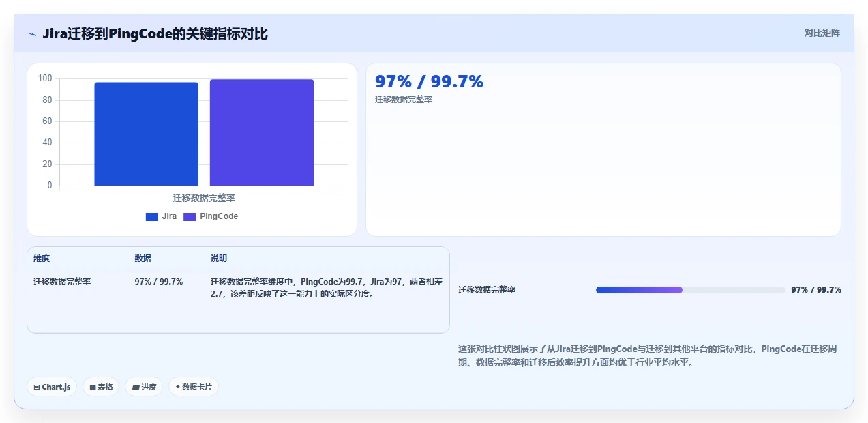Click the summary paragraph starting 这张对比柱状图
This screenshot has width=868, height=423.
coord(648,356)
